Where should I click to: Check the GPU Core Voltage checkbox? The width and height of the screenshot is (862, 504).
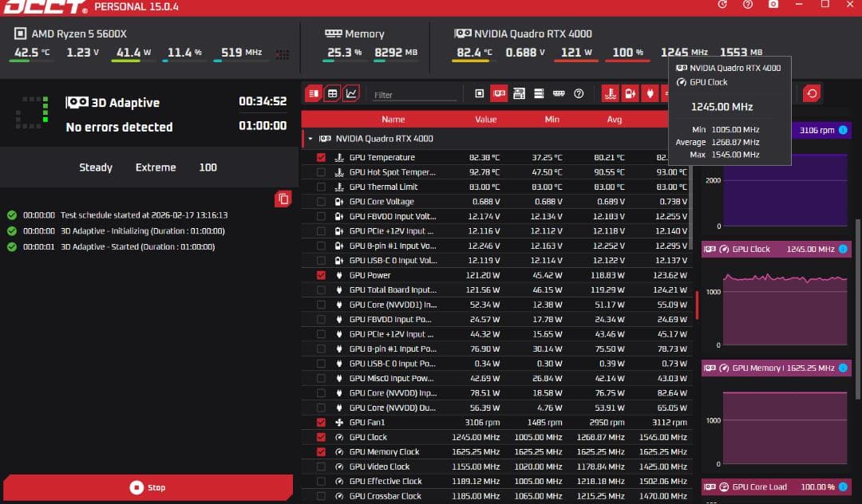coord(321,202)
